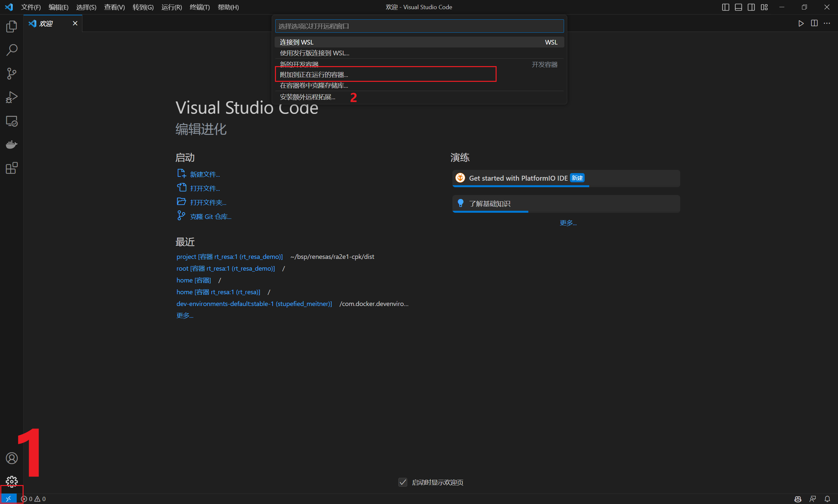Choose 使用发行版连接到 WSL... option
This screenshot has height=504, width=838.
pyautogui.click(x=419, y=53)
